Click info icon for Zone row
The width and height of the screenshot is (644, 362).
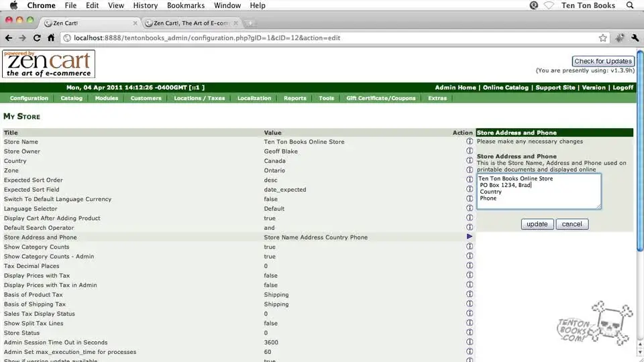point(470,170)
